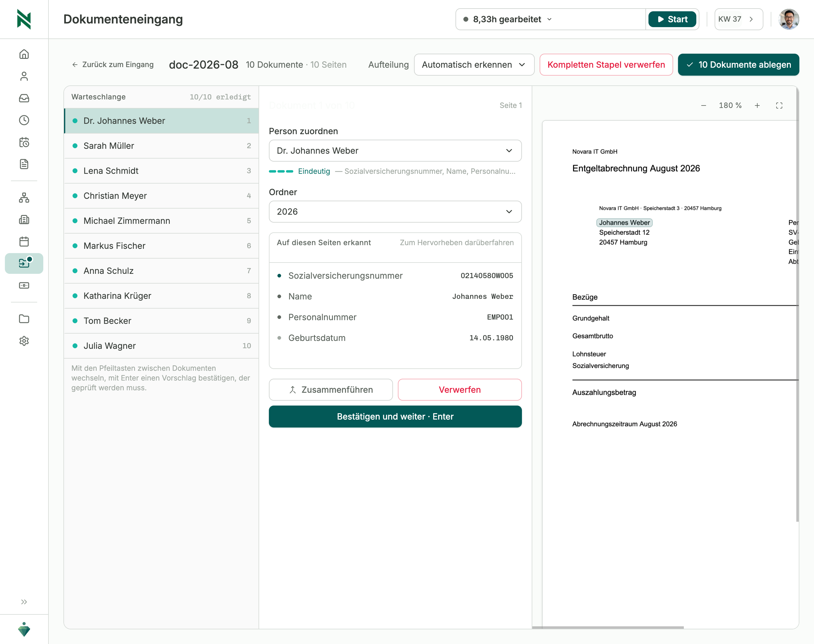Click the Verwerfen button
Viewport: 814px width, 644px height.
tap(460, 390)
